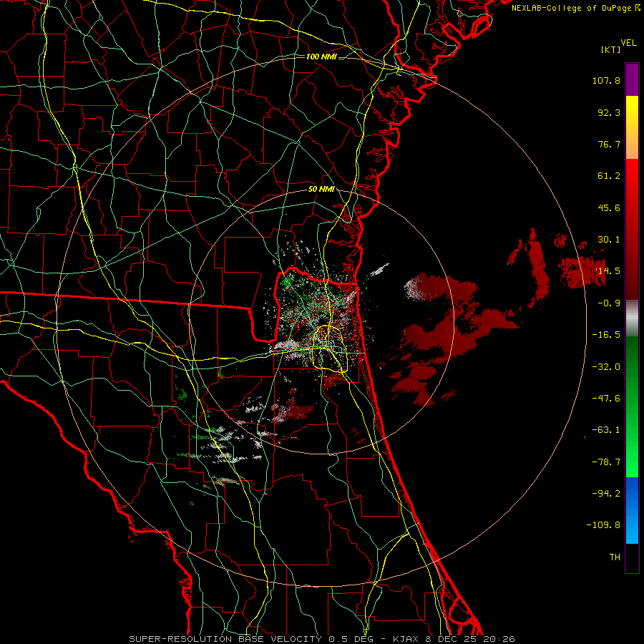The width and height of the screenshot is (644, 644).
Task: Pick the purple segment of the velocity scale
Action: pyautogui.click(x=632, y=79)
